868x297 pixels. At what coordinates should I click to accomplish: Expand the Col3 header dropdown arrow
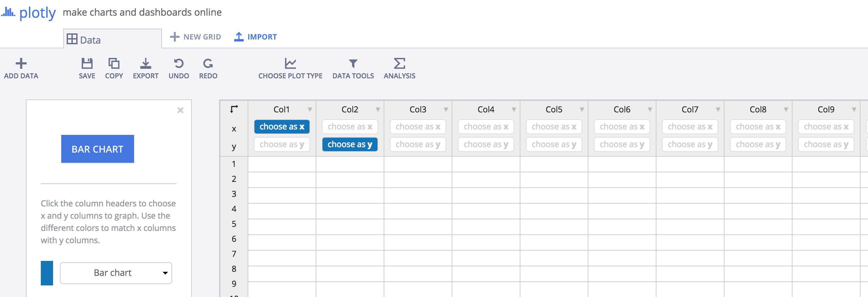coord(446,109)
